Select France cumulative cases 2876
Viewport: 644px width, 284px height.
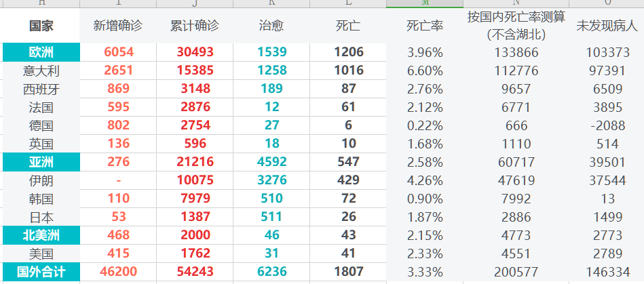click(195, 107)
